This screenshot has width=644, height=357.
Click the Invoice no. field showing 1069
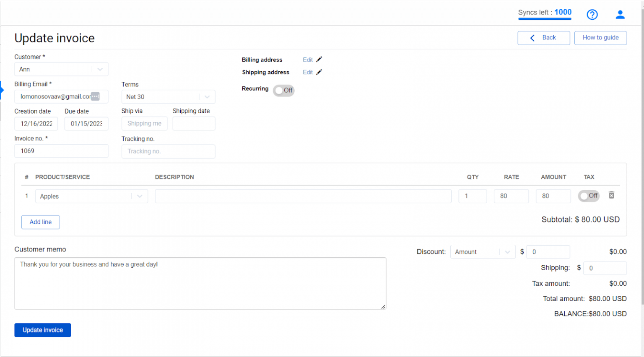click(x=61, y=151)
